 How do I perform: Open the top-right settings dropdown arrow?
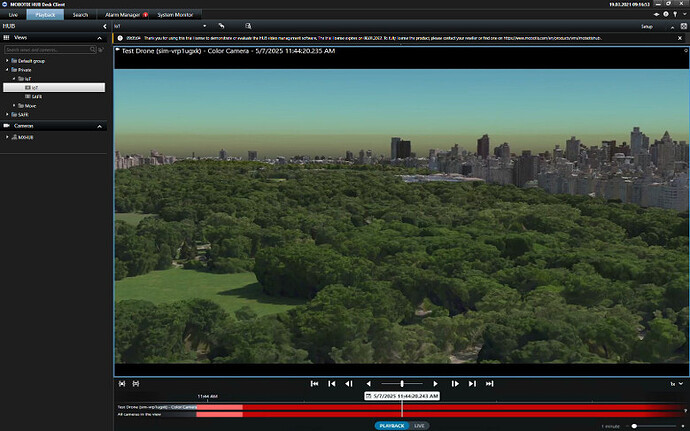pyautogui.click(x=684, y=15)
